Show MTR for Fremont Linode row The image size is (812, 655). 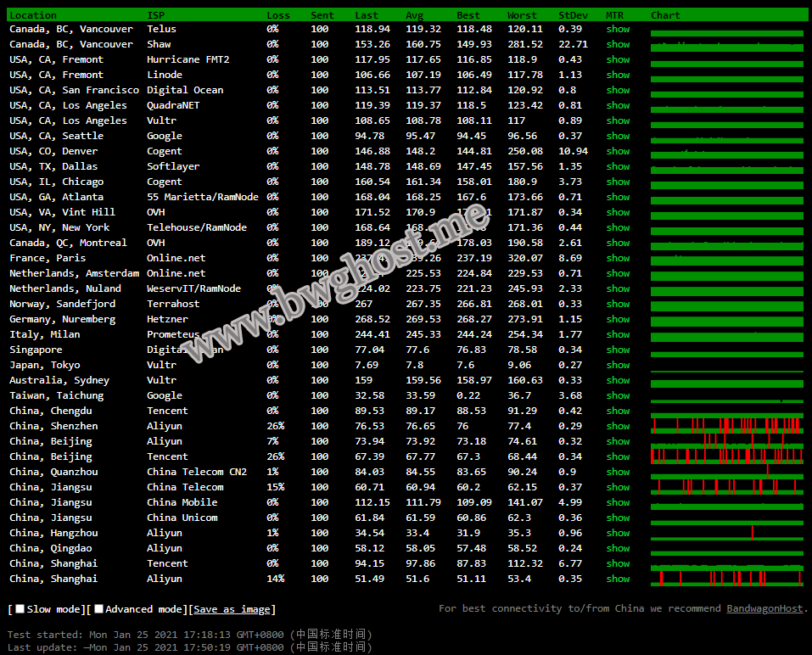coord(619,75)
